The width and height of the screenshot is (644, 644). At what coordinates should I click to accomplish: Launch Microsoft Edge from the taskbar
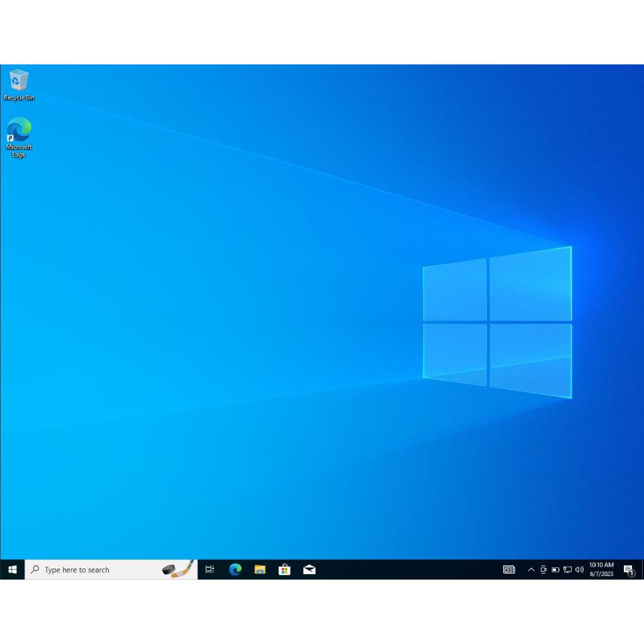point(235,570)
